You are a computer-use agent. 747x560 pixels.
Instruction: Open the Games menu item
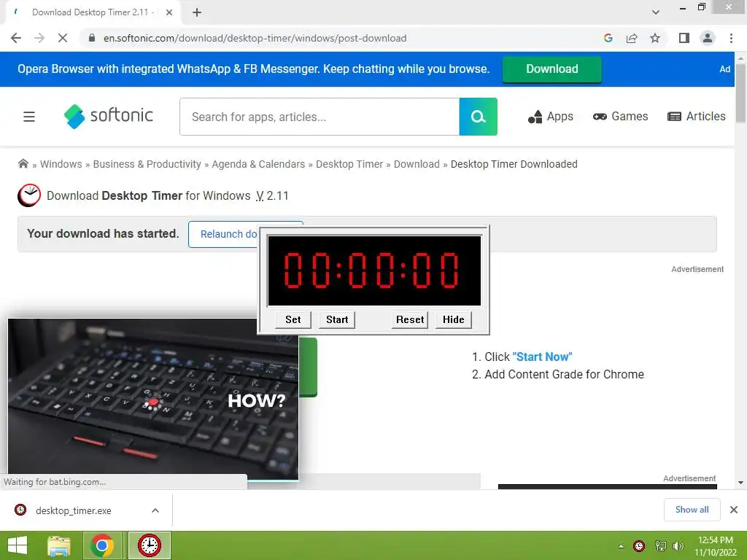click(620, 116)
